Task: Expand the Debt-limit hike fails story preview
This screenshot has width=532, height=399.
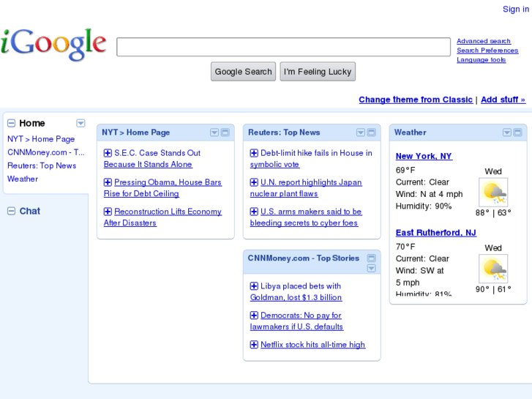Action: (x=254, y=153)
